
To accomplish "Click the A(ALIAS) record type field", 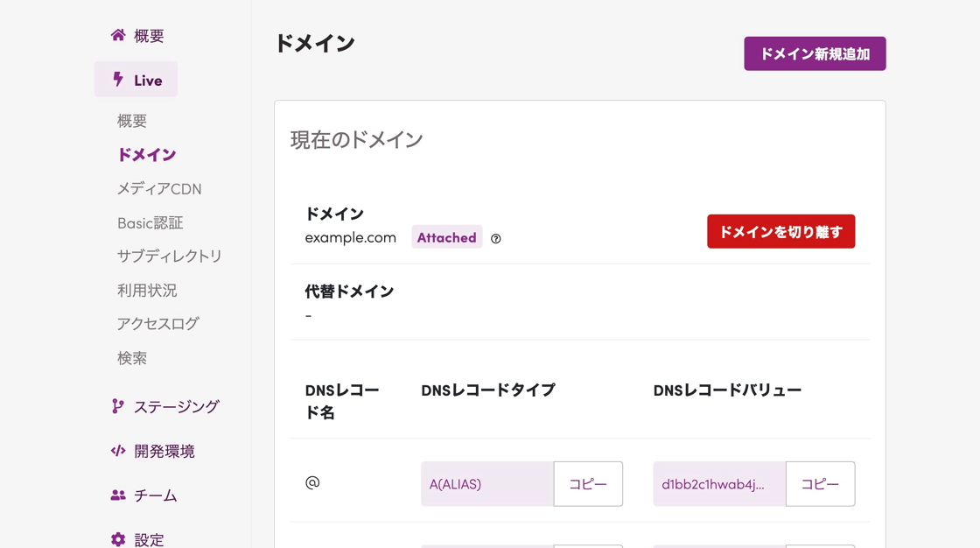I will 486,484.
